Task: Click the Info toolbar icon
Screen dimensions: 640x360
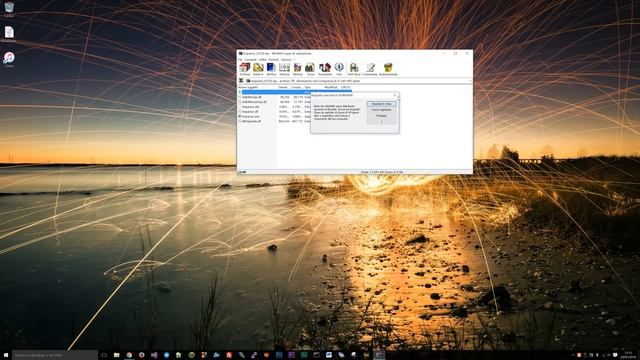Action: [339, 69]
